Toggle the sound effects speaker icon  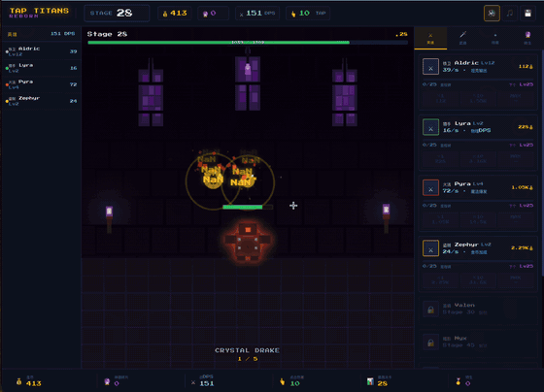(x=492, y=14)
